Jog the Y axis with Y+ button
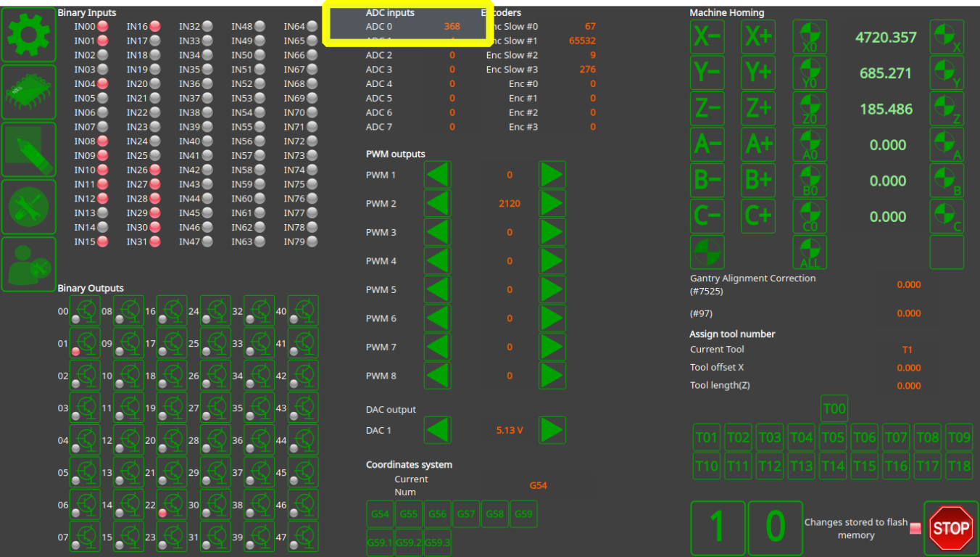Image resolution: width=980 pixels, height=557 pixels. point(758,73)
